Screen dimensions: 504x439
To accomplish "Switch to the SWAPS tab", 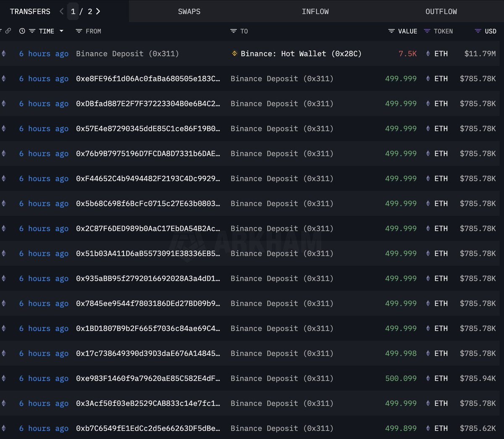I will click(189, 11).
